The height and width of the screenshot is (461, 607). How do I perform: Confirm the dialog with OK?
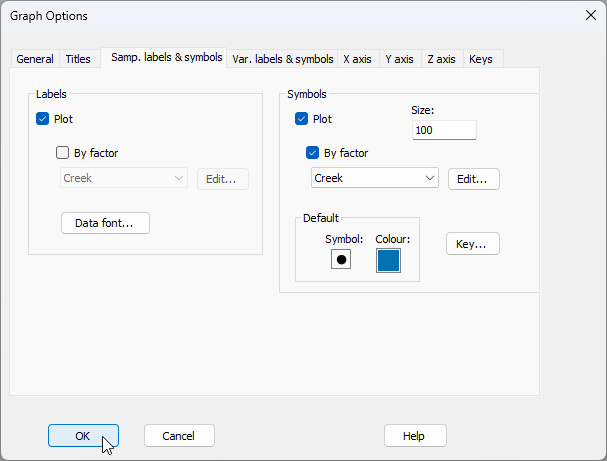[83, 436]
